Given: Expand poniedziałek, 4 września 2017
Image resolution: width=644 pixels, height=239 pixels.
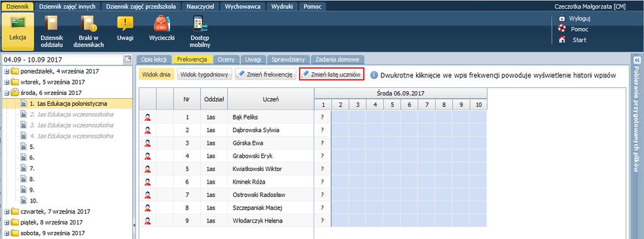Looking at the screenshot, I should (x=6, y=72).
